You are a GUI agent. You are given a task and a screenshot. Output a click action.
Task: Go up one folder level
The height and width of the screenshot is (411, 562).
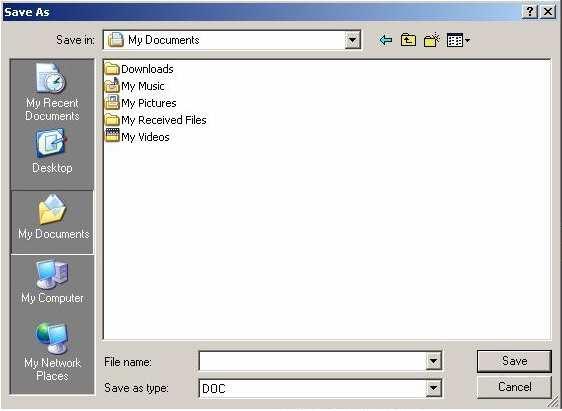408,40
